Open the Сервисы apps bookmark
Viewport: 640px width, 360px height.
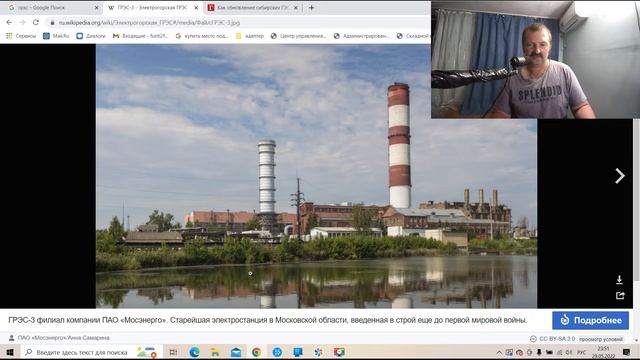coord(21,36)
